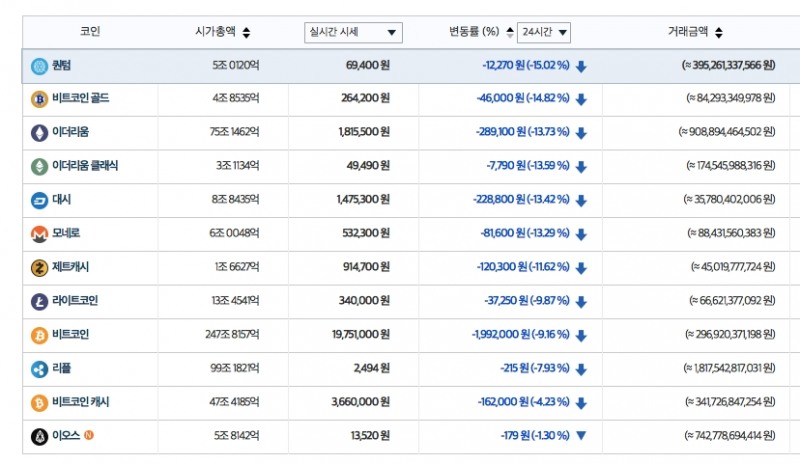Click the change value -120,300 원 (-11.62 %)
The height and width of the screenshot is (464, 800).
tap(523, 266)
